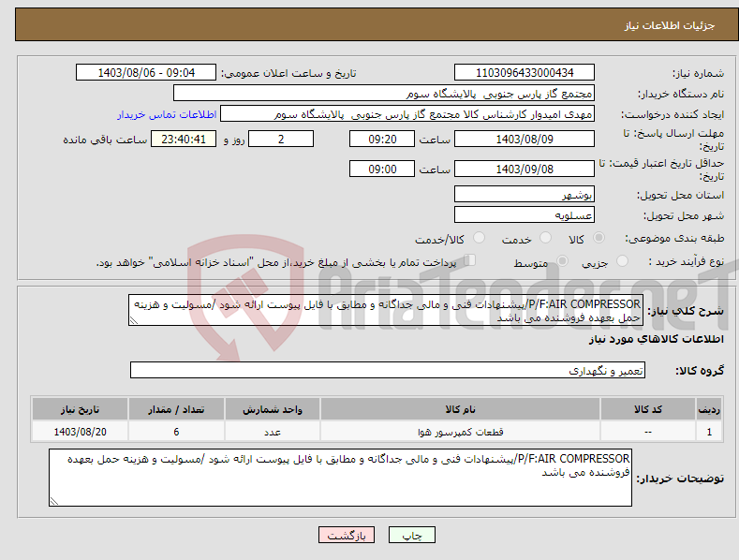Click the remaining time countdown 23:40:41

click(x=184, y=139)
